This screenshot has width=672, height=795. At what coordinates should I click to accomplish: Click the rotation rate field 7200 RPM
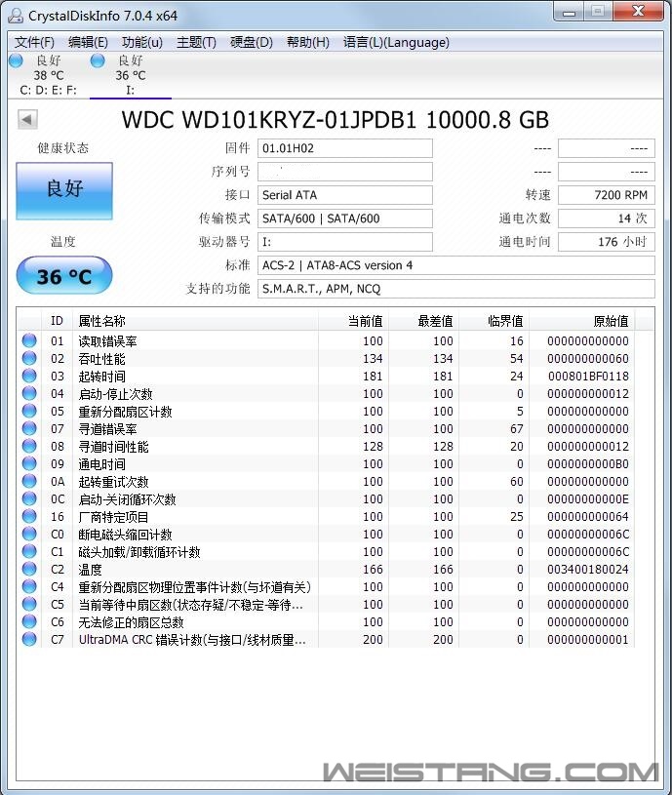tap(607, 195)
